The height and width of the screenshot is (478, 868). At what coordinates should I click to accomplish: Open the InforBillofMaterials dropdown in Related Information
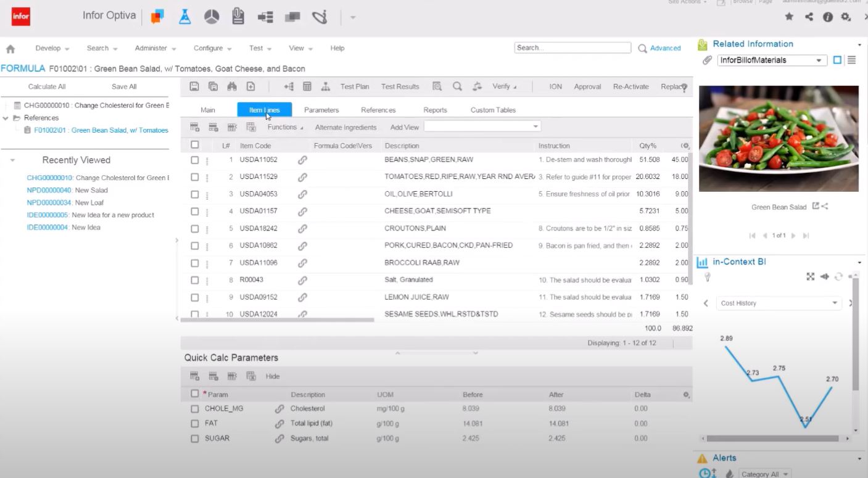(x=819, y=60)
